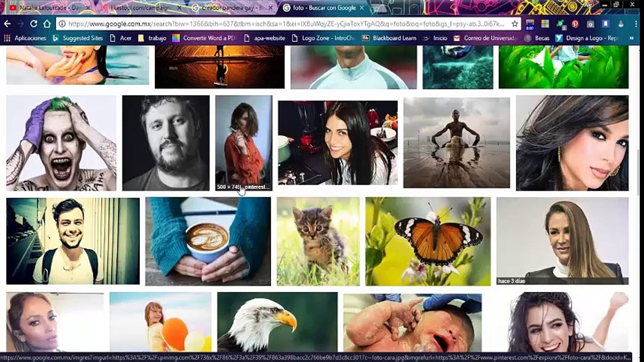Open the newborn baby image

pyautogui.click(x=412, y=322)
